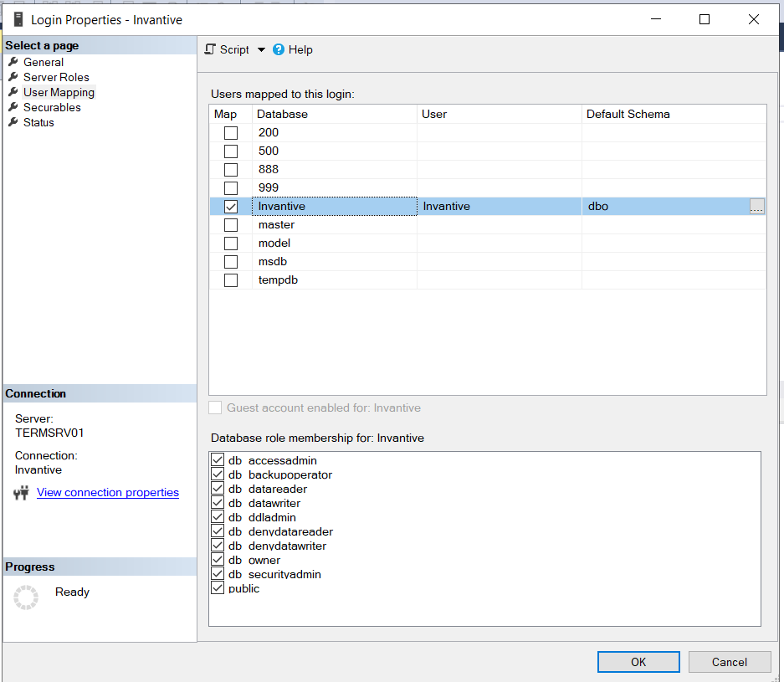The height and width of the screenshot is (682, 784).
Task: Uncheck the db_denydatawriter role checkbox
Action: [x=218, y=545]
